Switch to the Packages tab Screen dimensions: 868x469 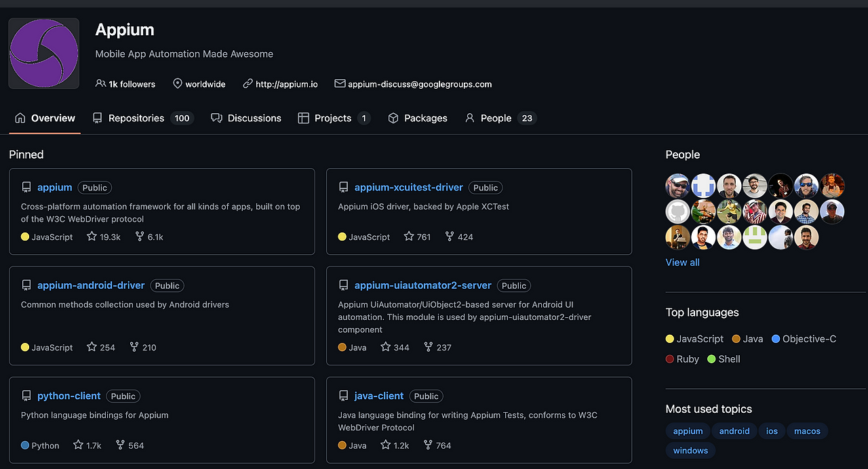(418, 118)
